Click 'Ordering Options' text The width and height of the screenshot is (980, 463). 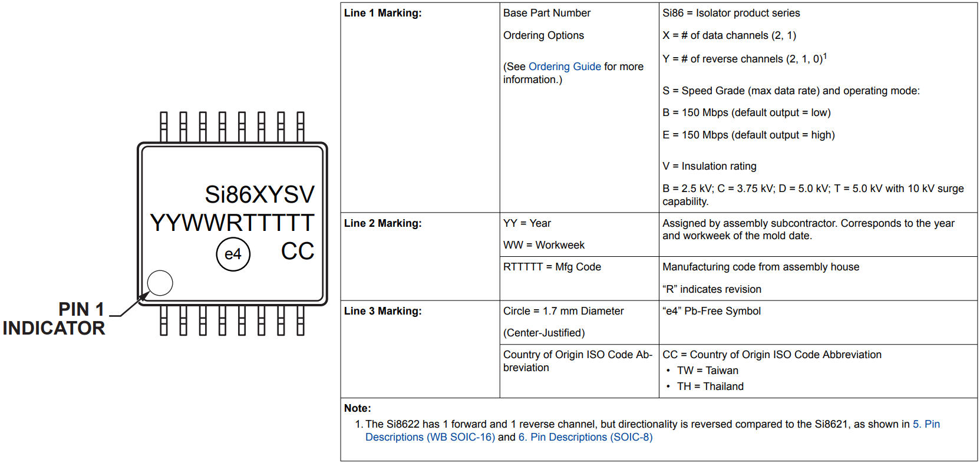click(x=543, y=35)
